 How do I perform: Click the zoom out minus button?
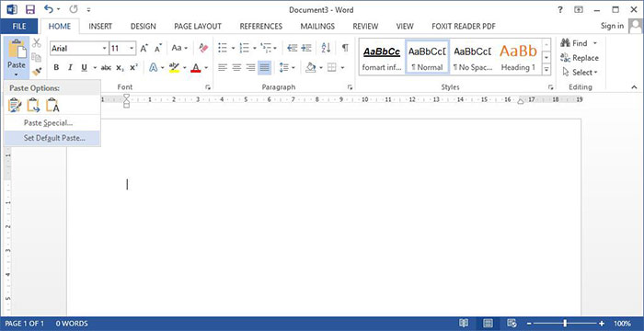tap(529, 324)
